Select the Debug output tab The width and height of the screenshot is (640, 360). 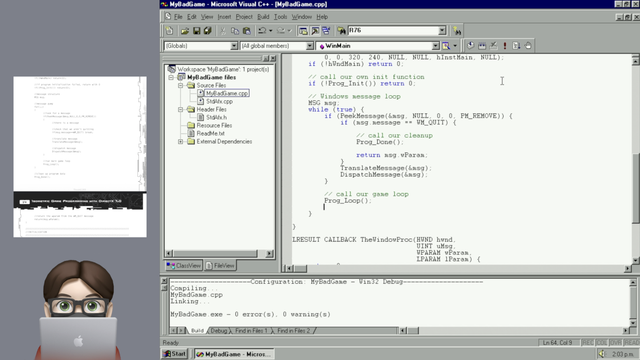(x=219, y=331)
